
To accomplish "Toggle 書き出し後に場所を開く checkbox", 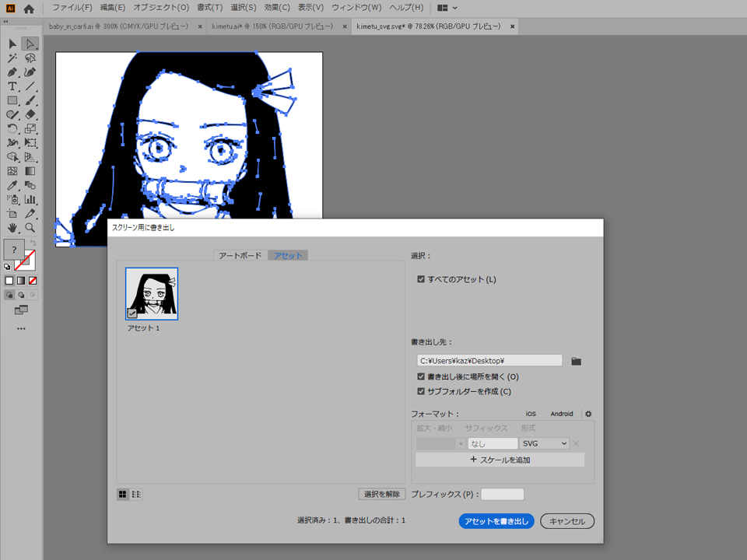I will 421,376.
